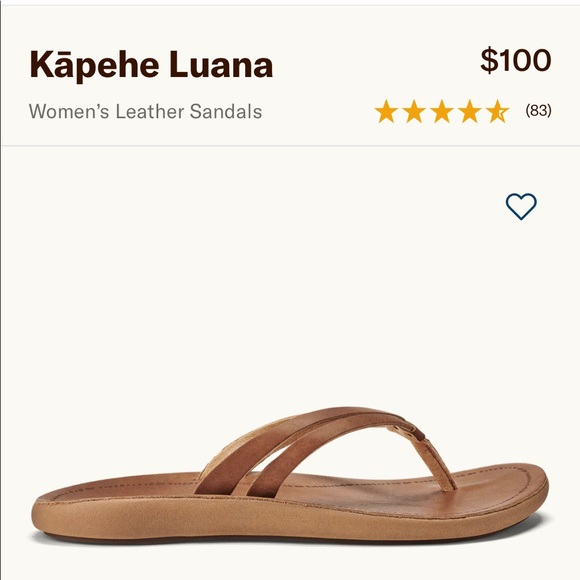This screenshot has width=580, height=580.
Task: Open the tan sandal product image
Action: click(290, 475)
